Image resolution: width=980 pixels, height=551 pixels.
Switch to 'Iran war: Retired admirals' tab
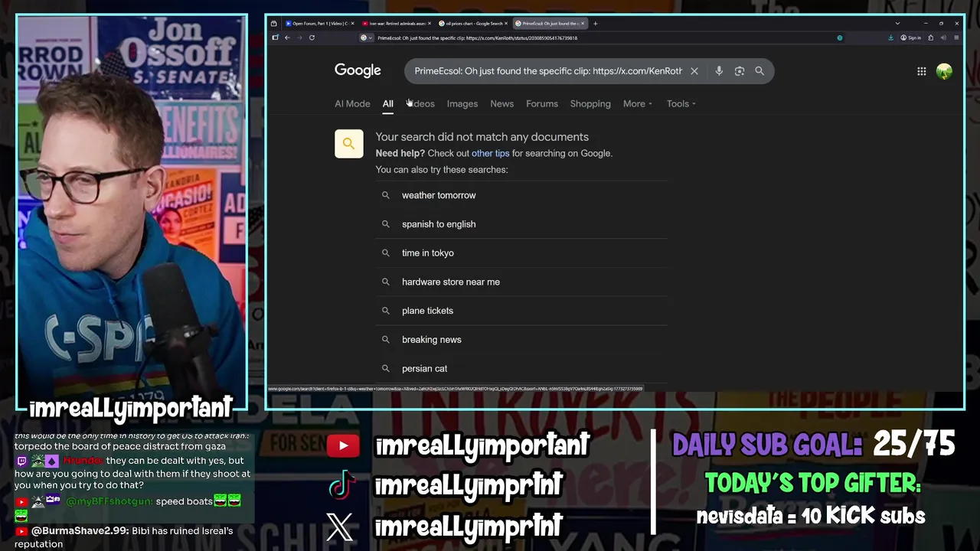(x=395, y=23)
